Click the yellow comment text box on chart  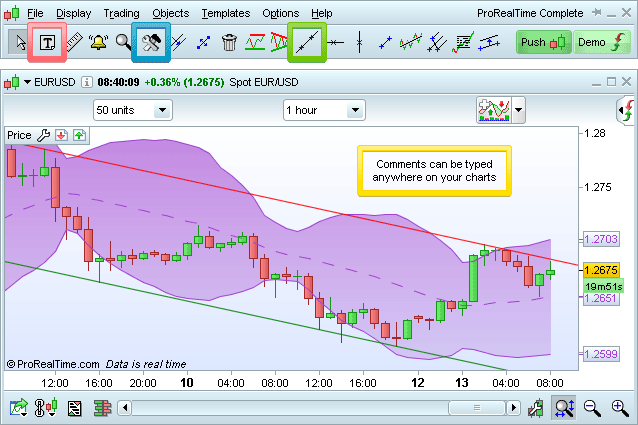pyautogui.click(x=434, y=170)
